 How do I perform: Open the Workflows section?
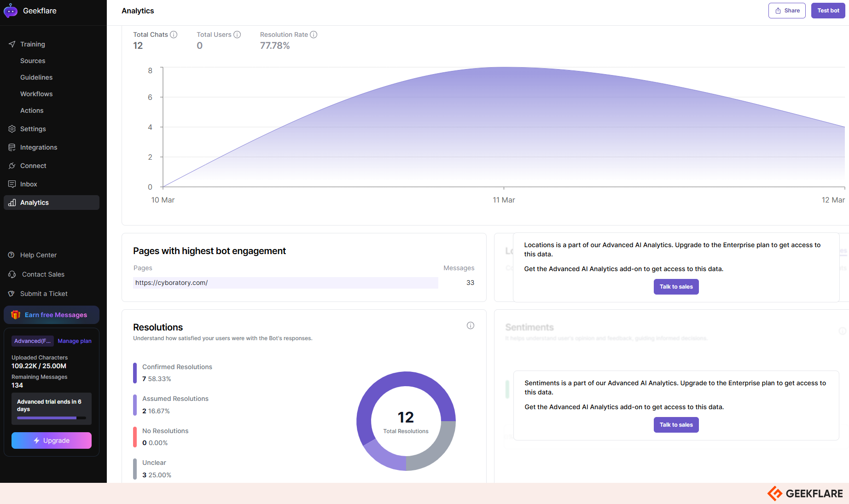coord(36,94)
